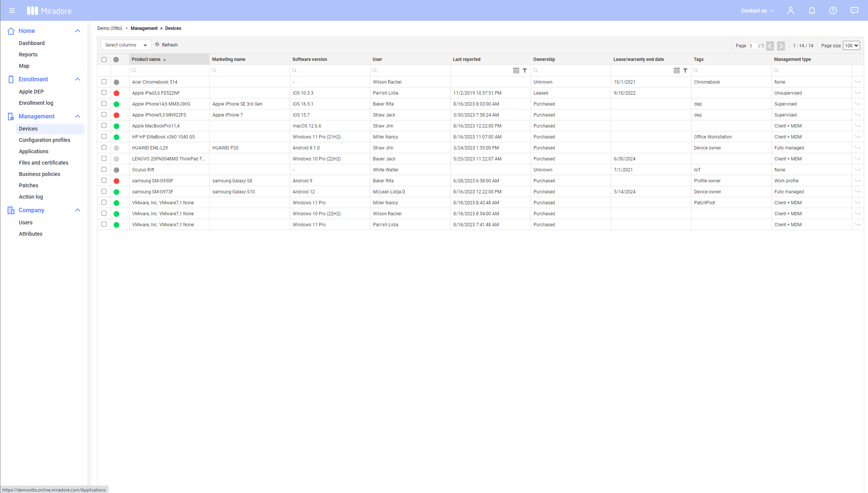Click the row action arrow for Oculus Rift

(x=858, y=170)
